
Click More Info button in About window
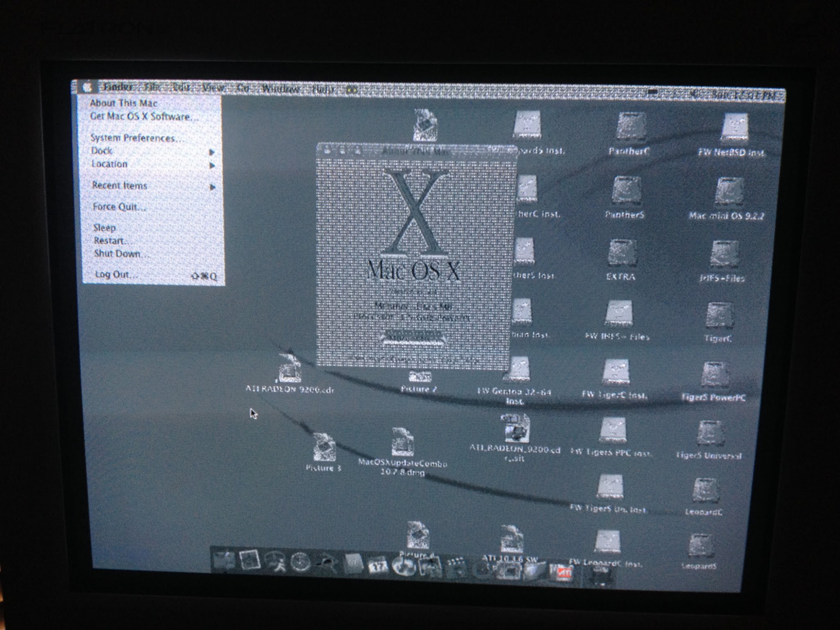tap(413, 337)
